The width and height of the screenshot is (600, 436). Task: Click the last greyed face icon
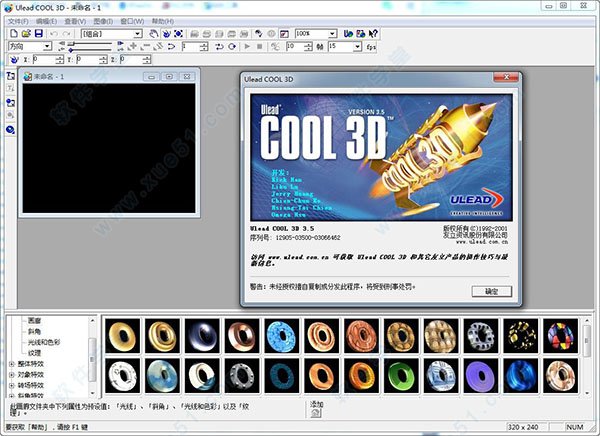click(244, 34)
